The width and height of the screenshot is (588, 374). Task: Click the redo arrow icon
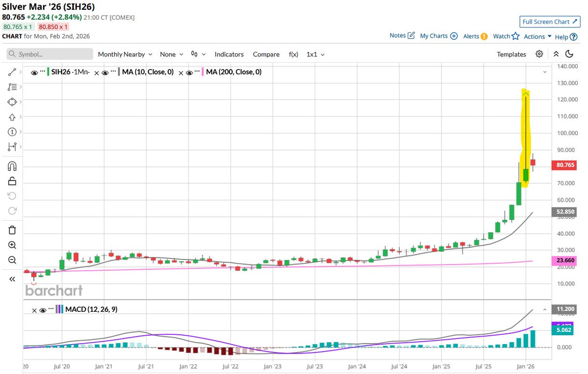pyautogui.click(x=12, y=211)
